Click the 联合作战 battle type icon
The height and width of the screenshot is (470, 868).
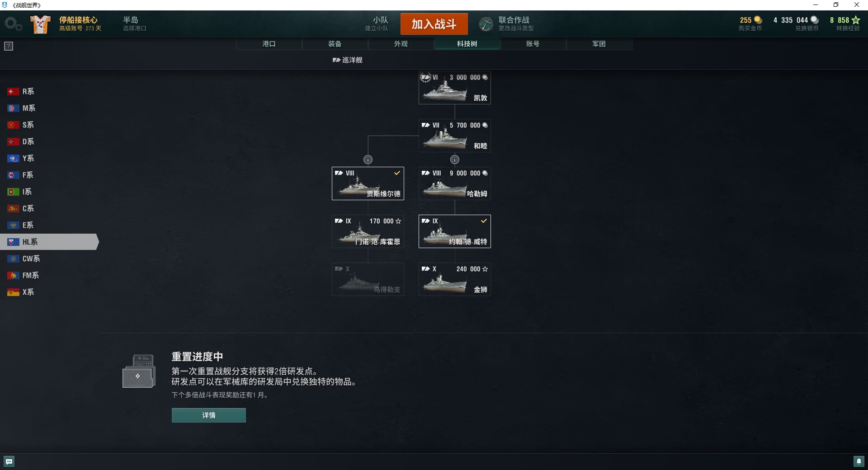[x=486, y=24]
